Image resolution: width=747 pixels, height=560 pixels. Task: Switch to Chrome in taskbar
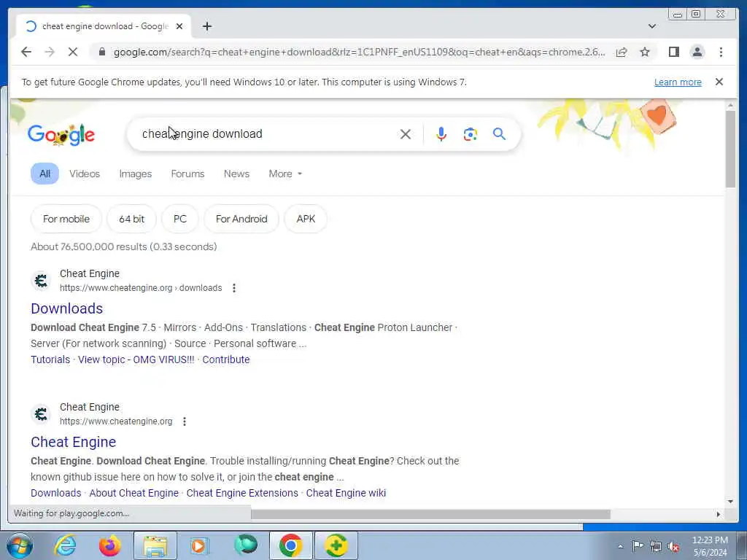click(291, 545)
